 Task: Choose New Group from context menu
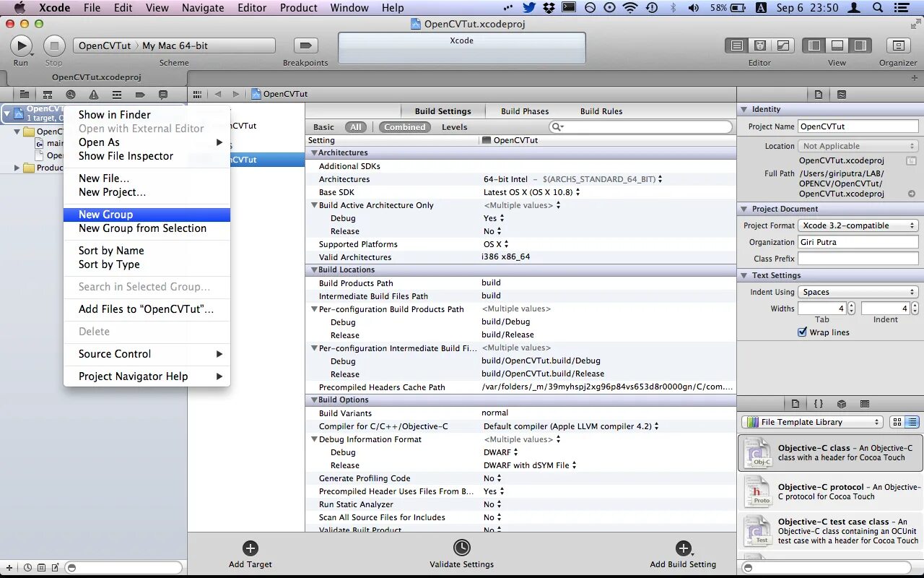click(x=147, y=215)
